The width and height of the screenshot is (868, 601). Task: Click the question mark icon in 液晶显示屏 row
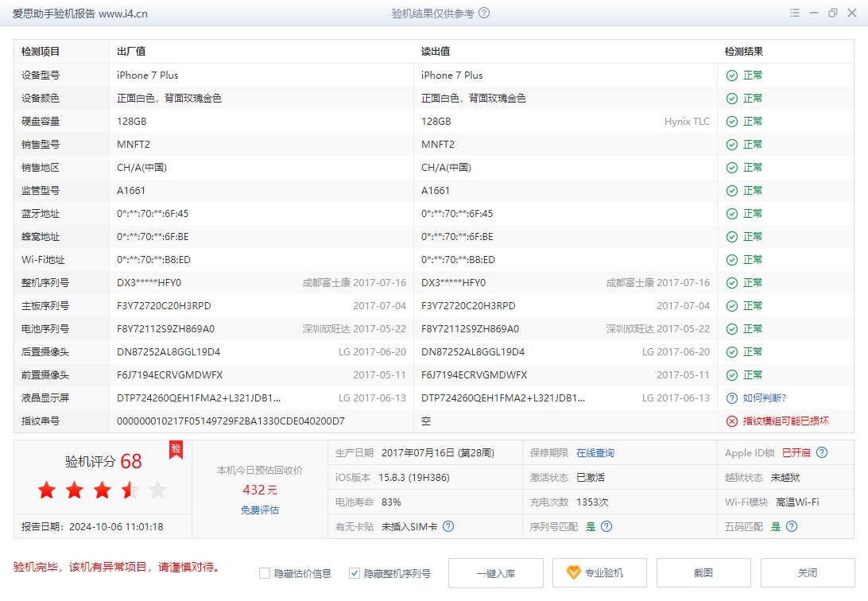[x=731, y=398]
